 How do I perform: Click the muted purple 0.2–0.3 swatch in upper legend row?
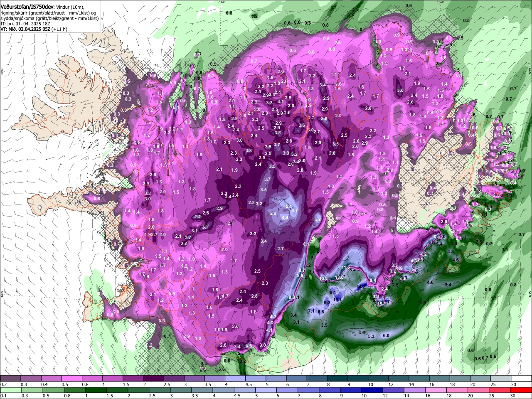(x=10, y=379)
